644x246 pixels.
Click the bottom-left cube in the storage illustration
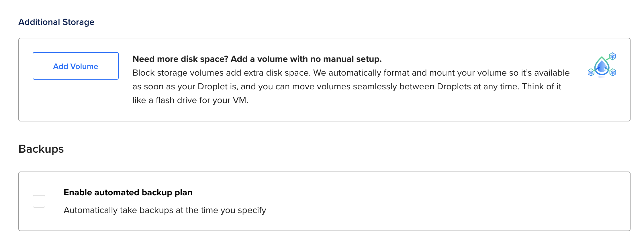[591, 72]
